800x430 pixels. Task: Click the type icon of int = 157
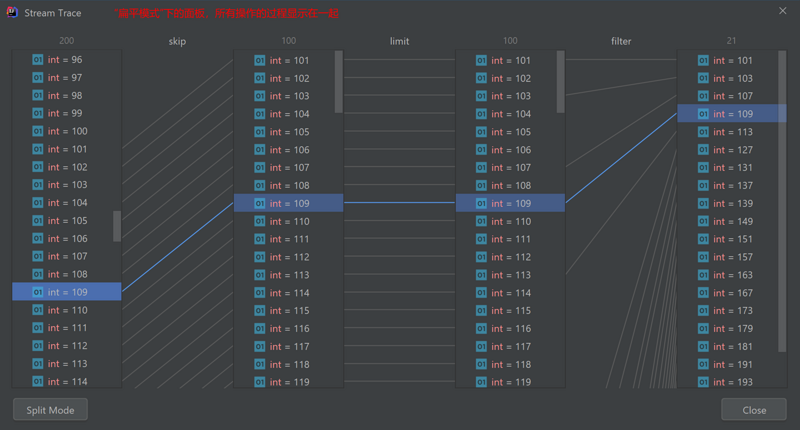pos(703,257)
